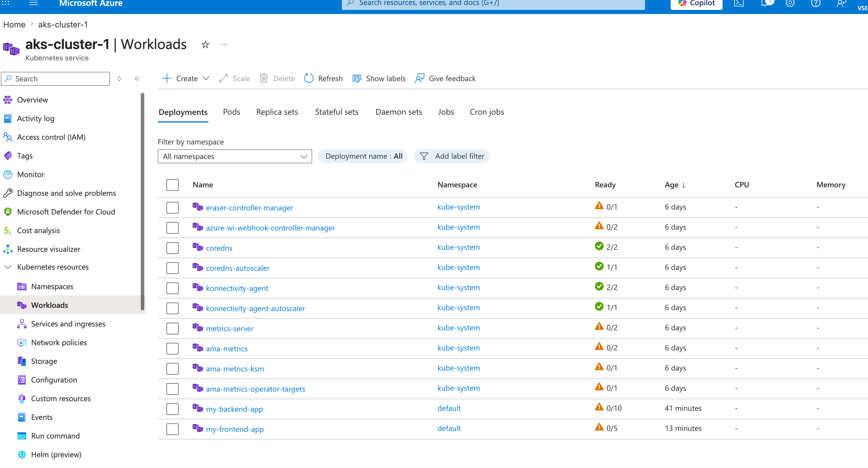The width and height of the screenshot is (868, 468).
Task: Open Cloud Shell from the top bar
Action: pyautogui.click(x=739, y=3)
